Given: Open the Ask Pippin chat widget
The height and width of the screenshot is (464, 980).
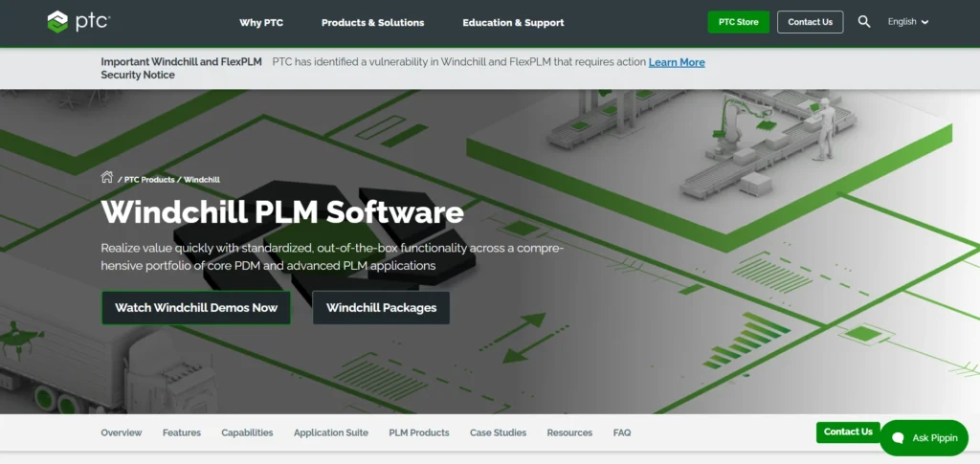Looking at the screenshot, I should pos(924,438).
